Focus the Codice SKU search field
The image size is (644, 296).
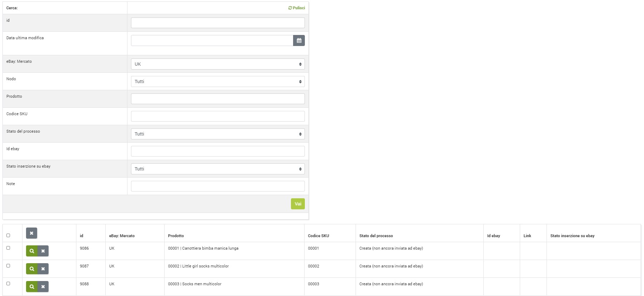217,116
